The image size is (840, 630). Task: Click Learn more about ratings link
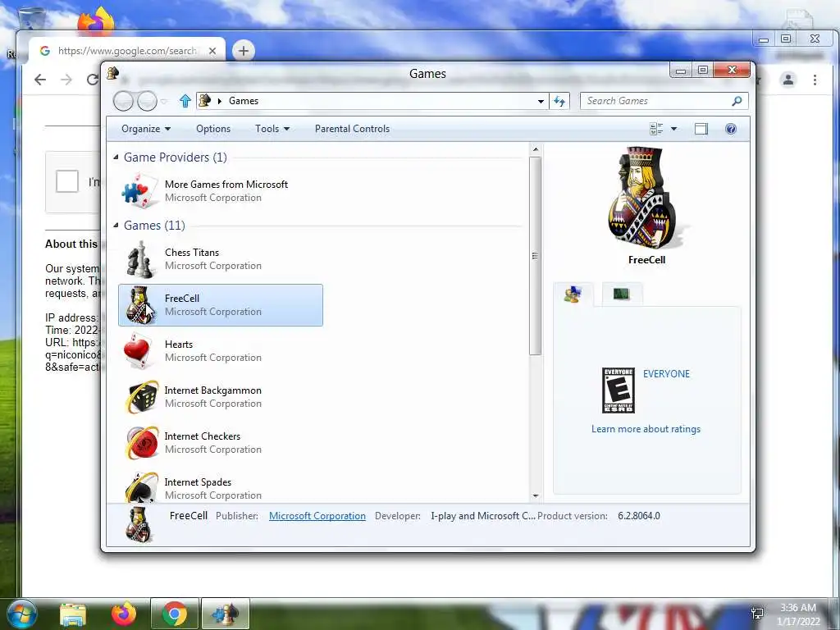pos(646,429)
